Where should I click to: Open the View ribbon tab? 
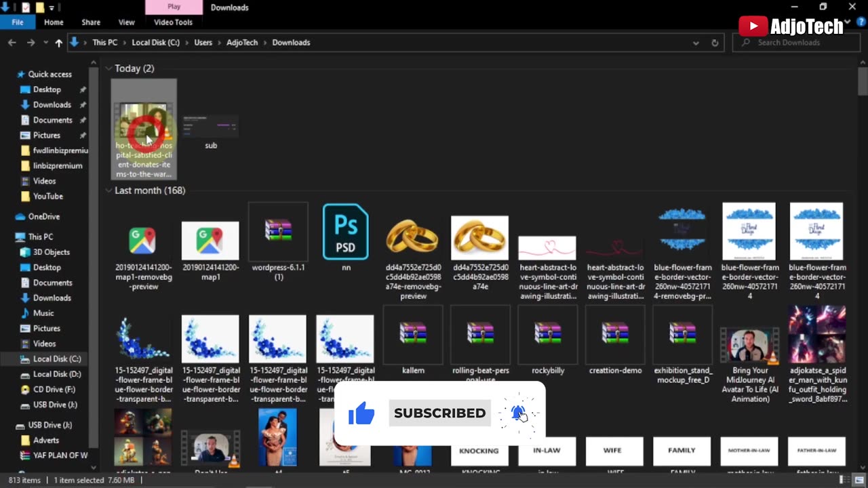point(127,22)
